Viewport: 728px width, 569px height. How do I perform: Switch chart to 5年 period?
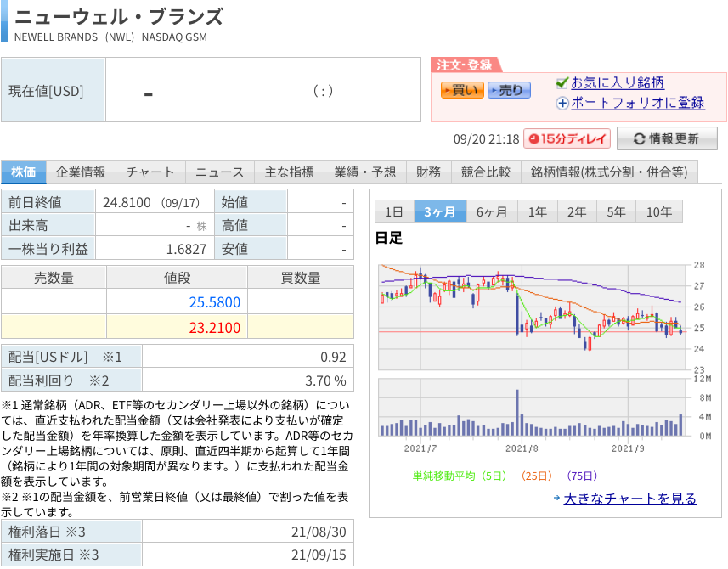point(616,211)
